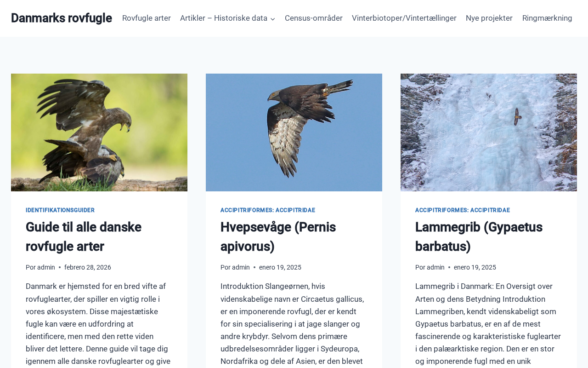Go to Census-områder page
Image resolution: width=588 pixels, height=368 pixels.
pos(314,18)
